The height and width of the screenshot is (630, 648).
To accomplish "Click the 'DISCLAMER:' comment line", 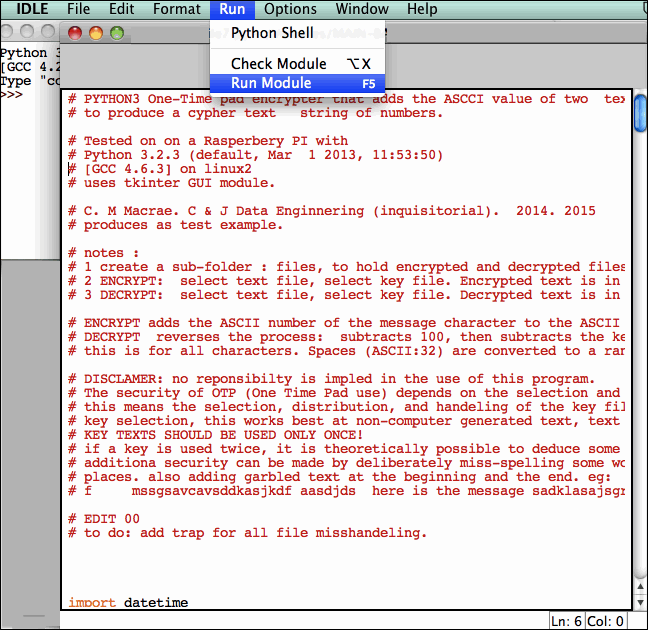I will pyautogui.click(x=331, y=379).
